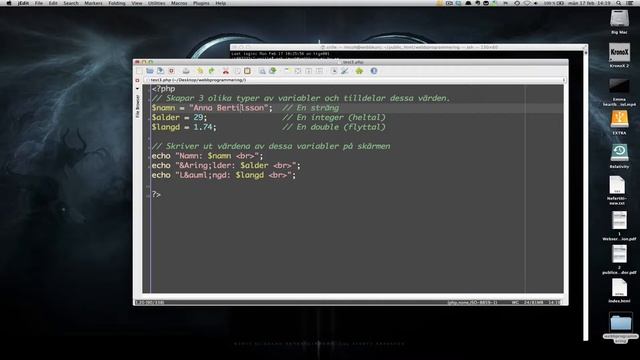Click the echo "L&auml;ngd: $langd" line
This screenshot has width=640, height=360.
tap(224, 176)
